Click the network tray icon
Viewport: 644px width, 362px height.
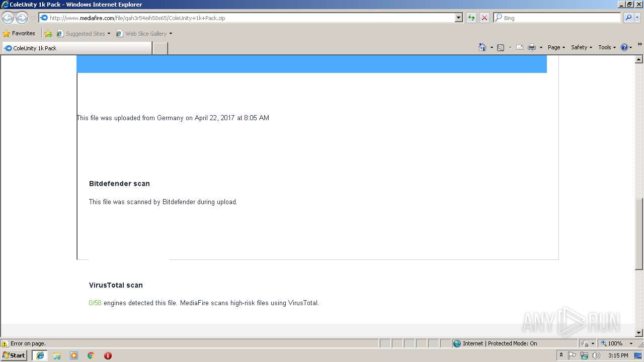[x=584, y=355]
